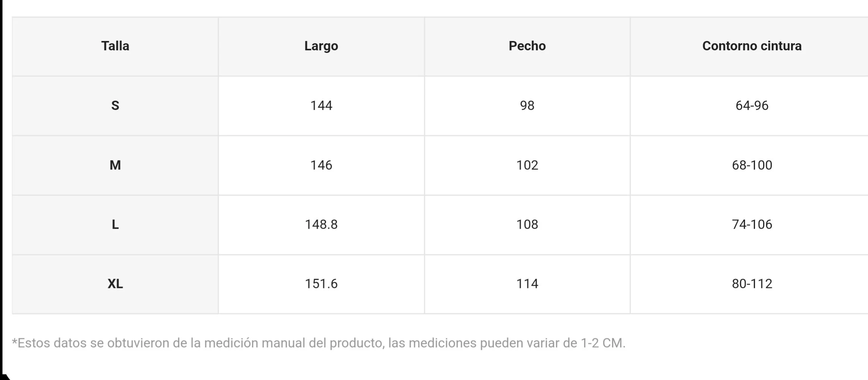Select the waist range 68-100

(x=752, y=165)
